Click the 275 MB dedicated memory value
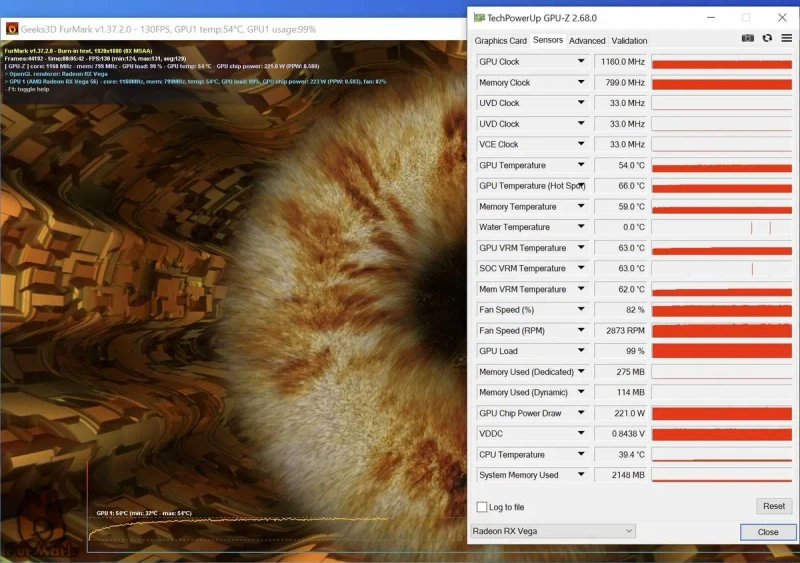 click(x=621, y=372)
